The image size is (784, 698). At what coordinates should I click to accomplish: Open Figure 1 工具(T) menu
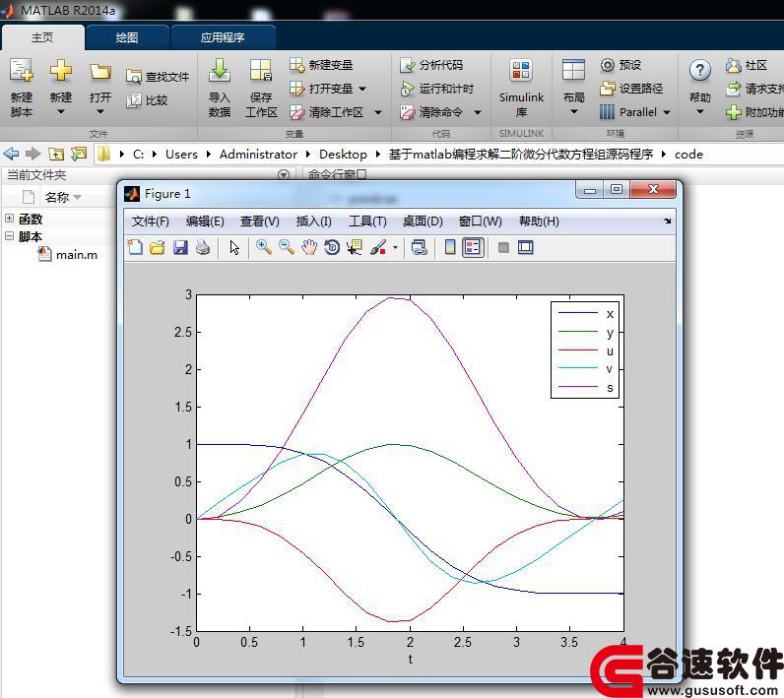tap(367, 221)
